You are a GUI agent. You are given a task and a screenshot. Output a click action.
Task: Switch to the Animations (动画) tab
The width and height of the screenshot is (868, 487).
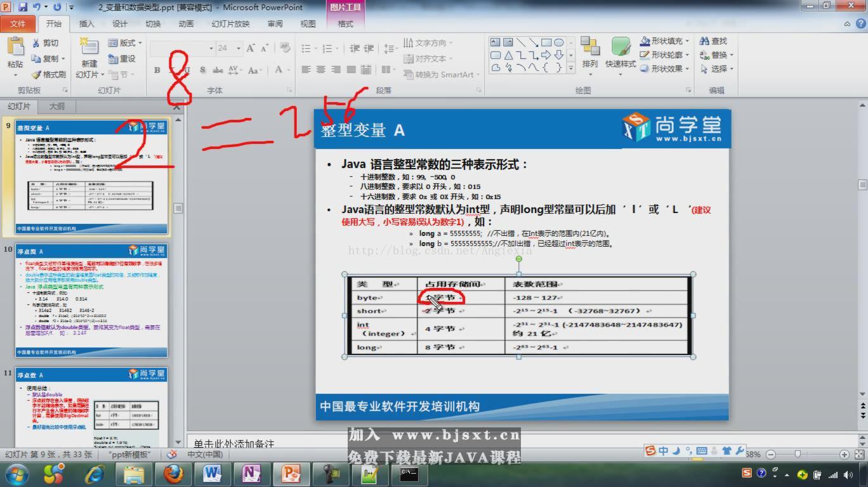pos(186,24)
